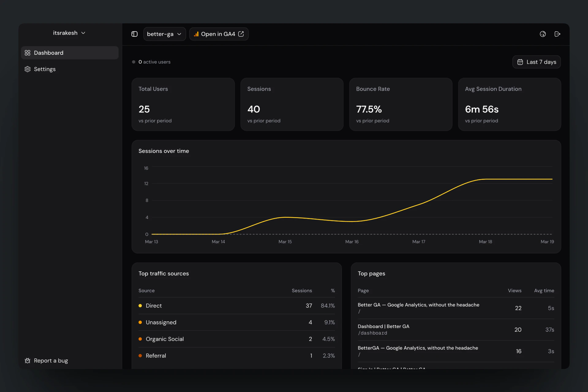This screenshot has height=392, width=588.
Task: Click the external link arrow icon
Action: click(x=241, y=34)
